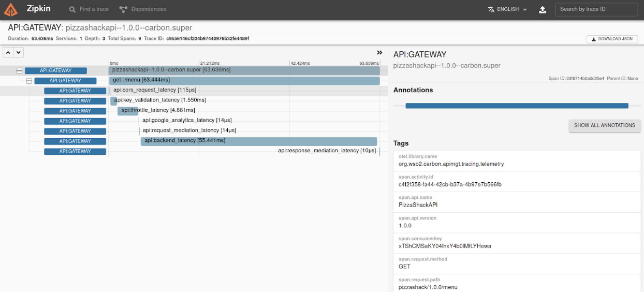Open the Dependencies page
Viewport: 644px width, 292px height.
(143, 9)
